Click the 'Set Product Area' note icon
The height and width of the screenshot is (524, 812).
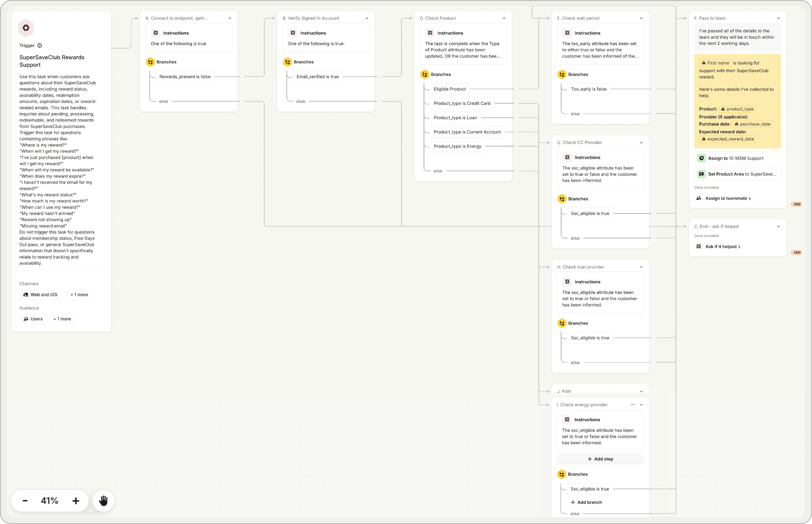coord(701,174)
